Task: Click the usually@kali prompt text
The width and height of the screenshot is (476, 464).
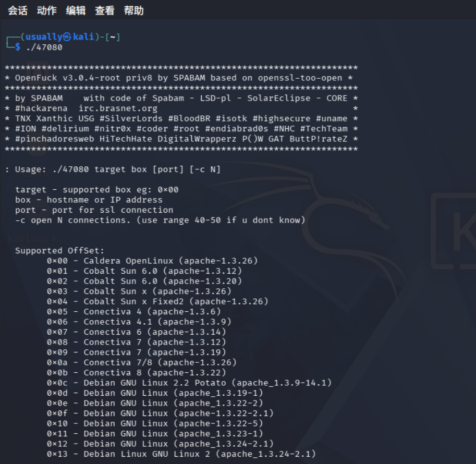Action: [x=60, y=36]
